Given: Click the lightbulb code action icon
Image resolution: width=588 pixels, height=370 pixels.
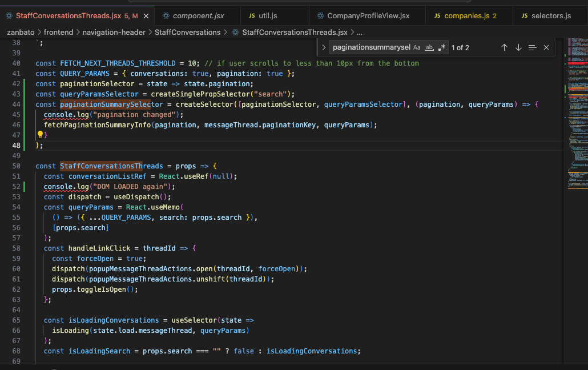Looking at the screenshot, I should click(40, 135).
